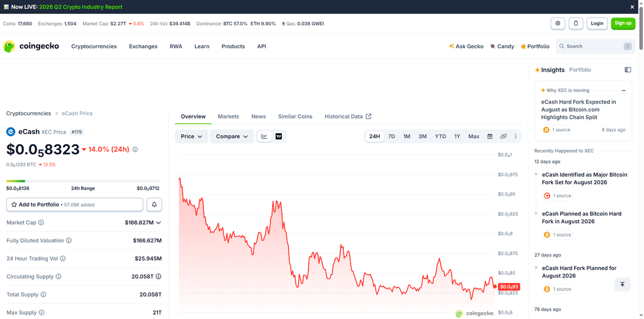This screenshot has height=319, width=644.
Task: Open the settings gear icon
Action: pyautogui.click(x=558, y=24)
